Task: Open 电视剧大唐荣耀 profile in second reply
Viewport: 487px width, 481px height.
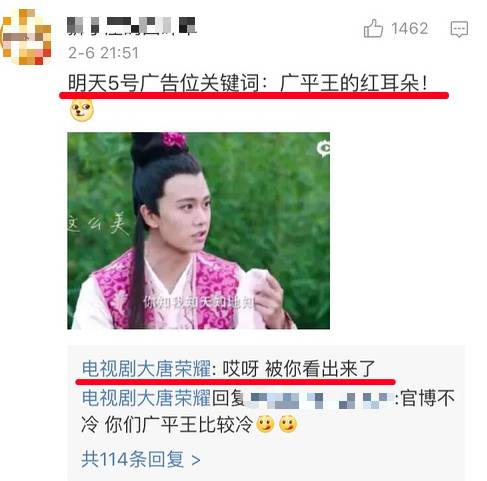Action: [146, 398]
